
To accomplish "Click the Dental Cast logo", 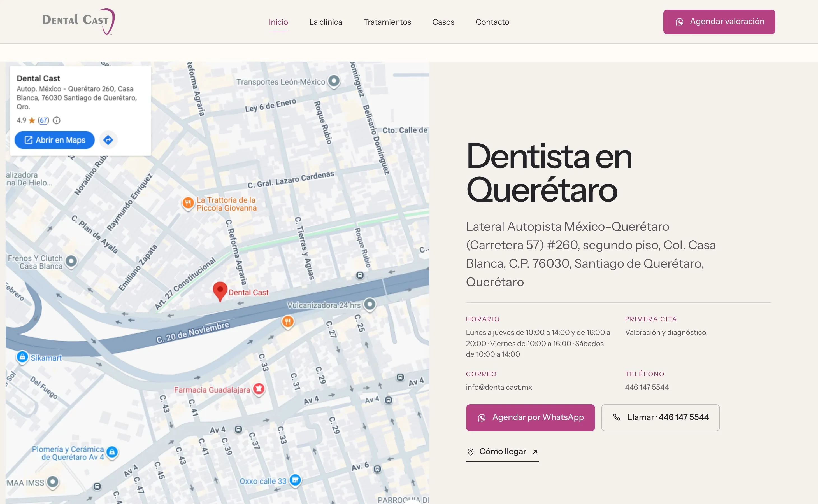I will 78,21.
